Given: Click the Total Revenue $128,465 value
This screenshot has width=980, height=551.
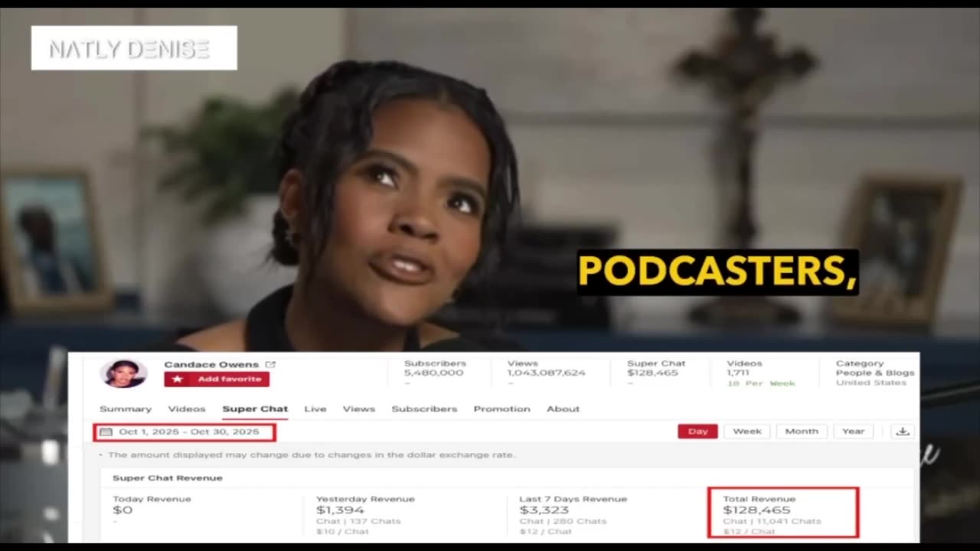Looking at the screenshot, I should pyautogui.click(x=756, y=510).
